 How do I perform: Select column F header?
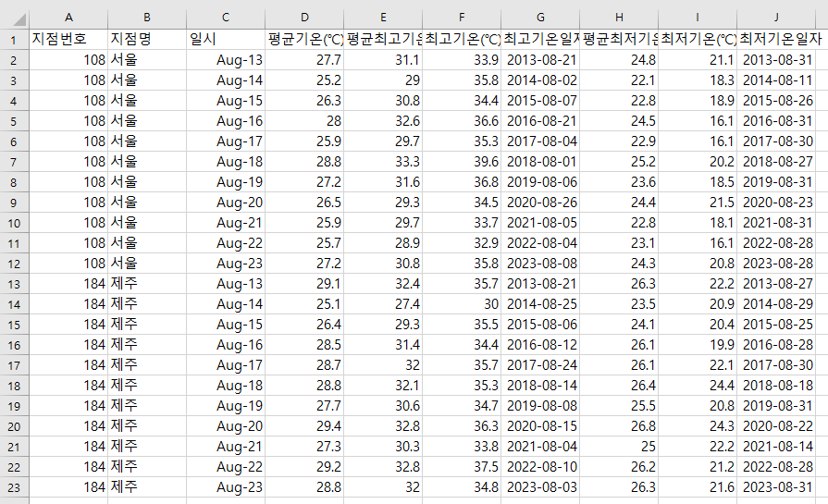tap(462, 18)
